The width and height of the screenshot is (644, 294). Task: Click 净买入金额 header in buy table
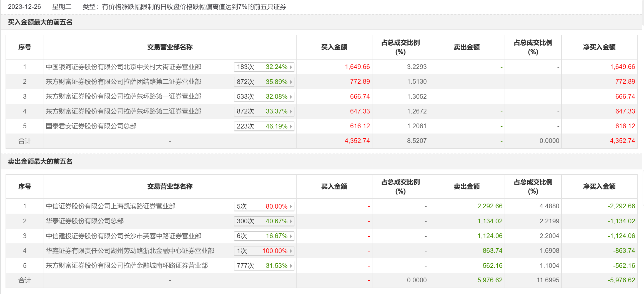pos(599,47)
